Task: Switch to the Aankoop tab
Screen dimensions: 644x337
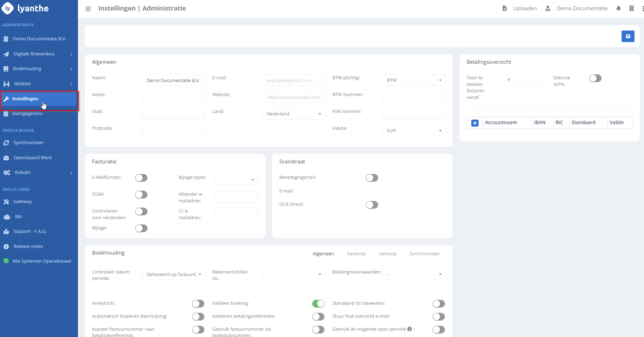Action: [356, 254]
